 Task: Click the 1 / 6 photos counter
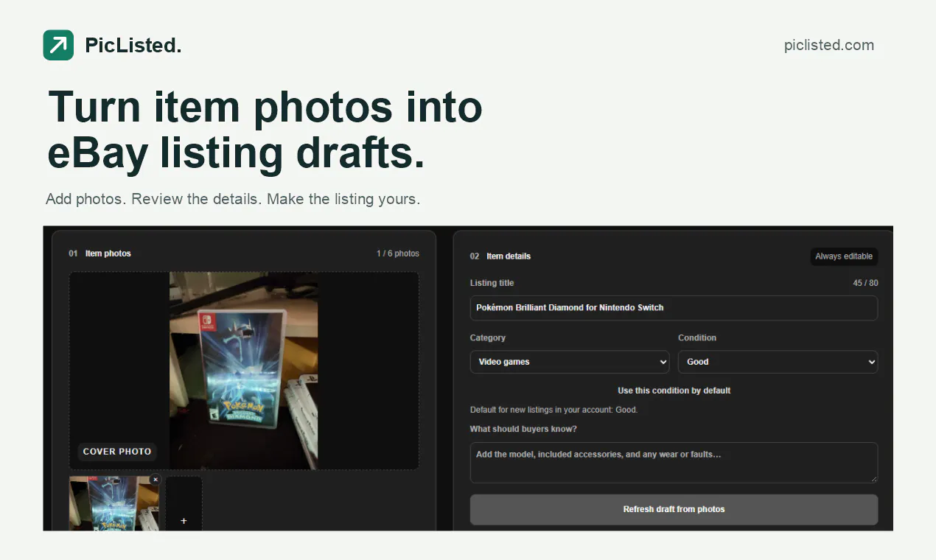(398, 253)
